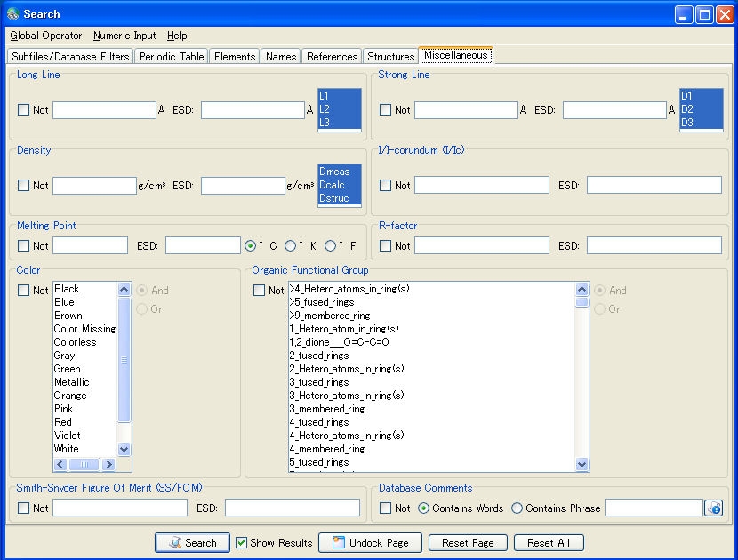Enable the I/I-corundum Not checkbox
This screenshot has width=738, height=560.
pyautogui.click(x=385, y=186)
